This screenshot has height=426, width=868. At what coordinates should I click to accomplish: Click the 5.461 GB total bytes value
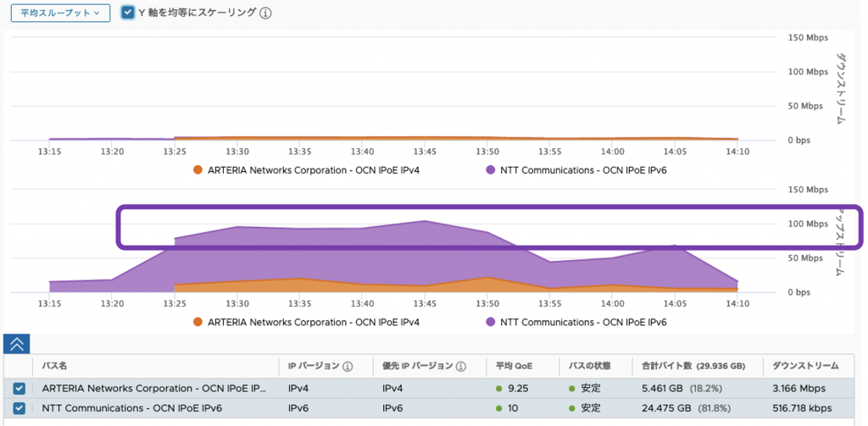662,389
